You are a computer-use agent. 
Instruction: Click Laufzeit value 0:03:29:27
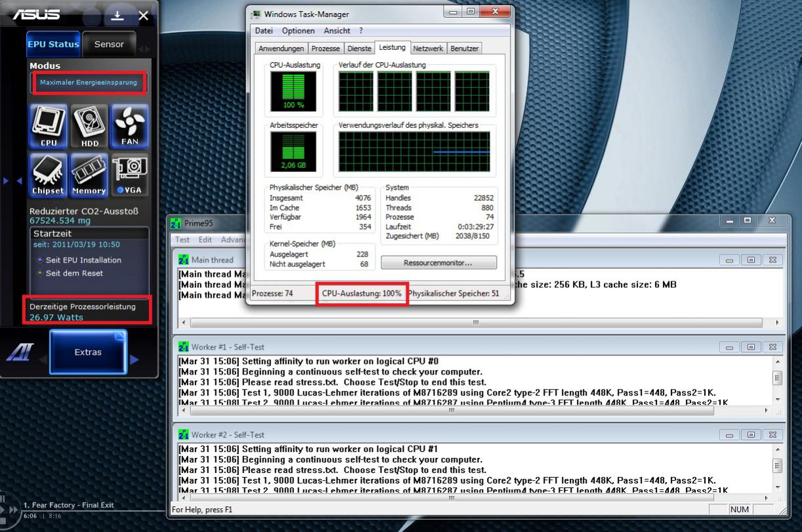476,226
